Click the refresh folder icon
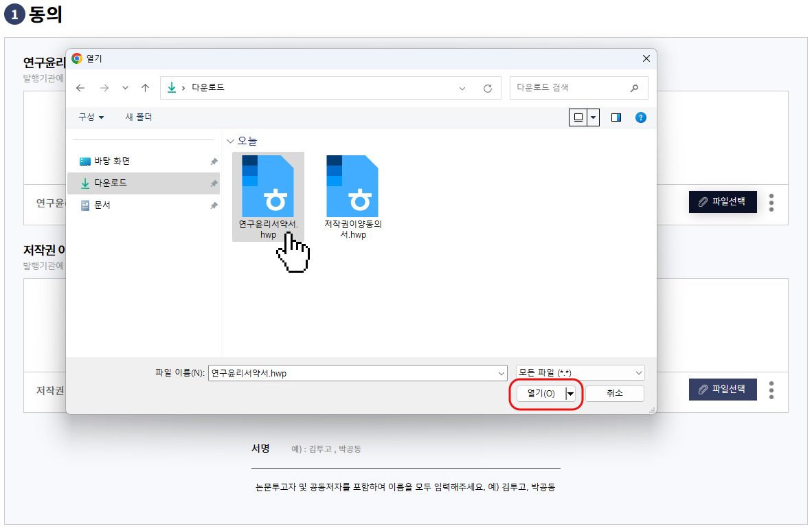Screen dimensions: 812x529 click(488, 88)
